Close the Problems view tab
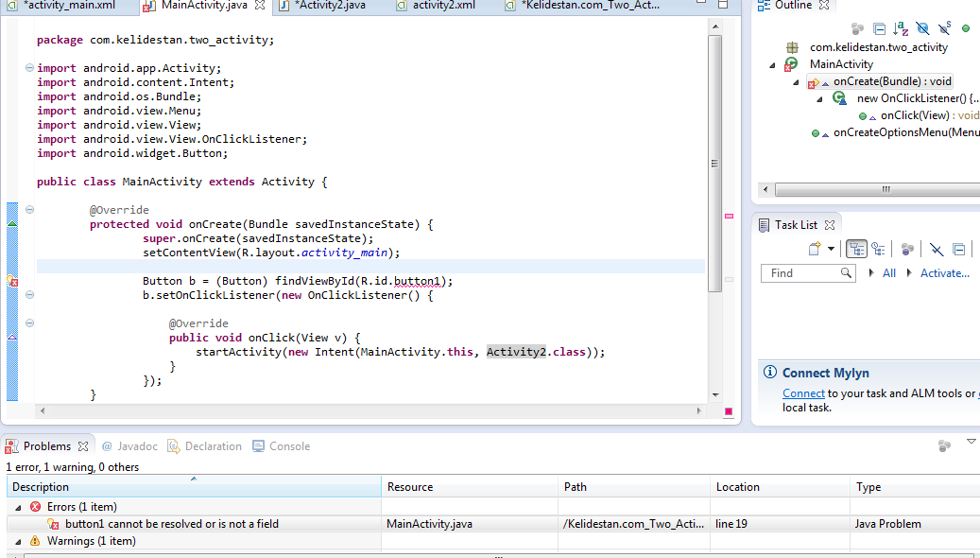 (x=83, y=446)
